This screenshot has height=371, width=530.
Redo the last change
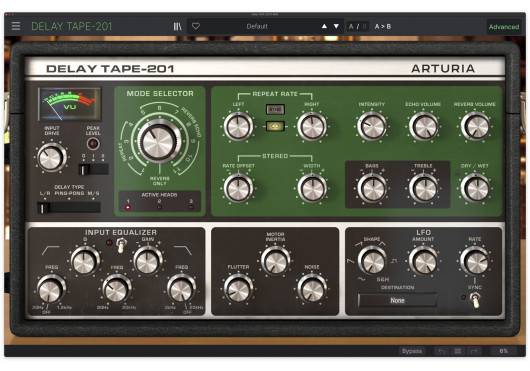474,351
